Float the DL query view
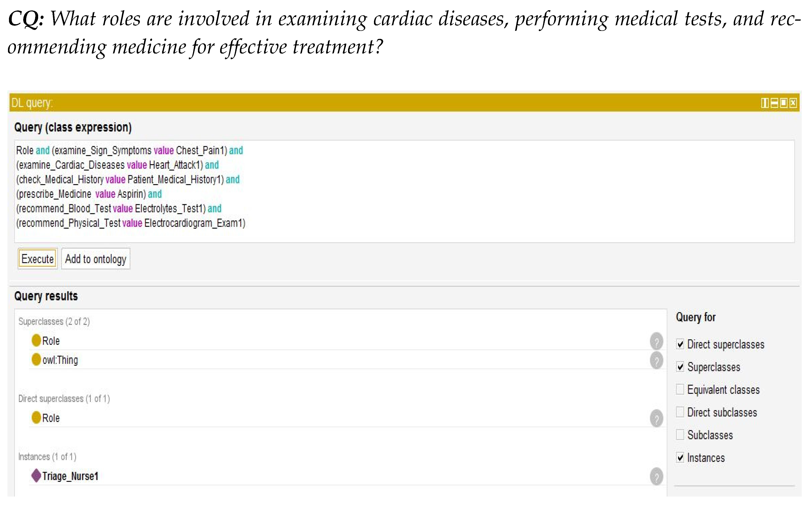812x507 pixels. 784,103
